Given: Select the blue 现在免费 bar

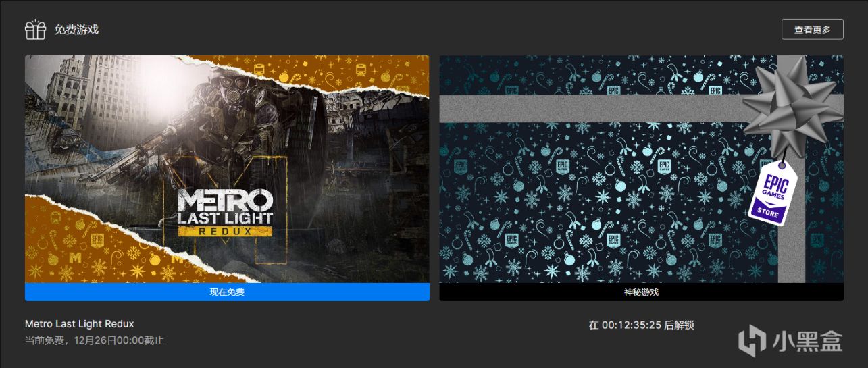Looking at the screenshot, I should click(x=227, y=292).
